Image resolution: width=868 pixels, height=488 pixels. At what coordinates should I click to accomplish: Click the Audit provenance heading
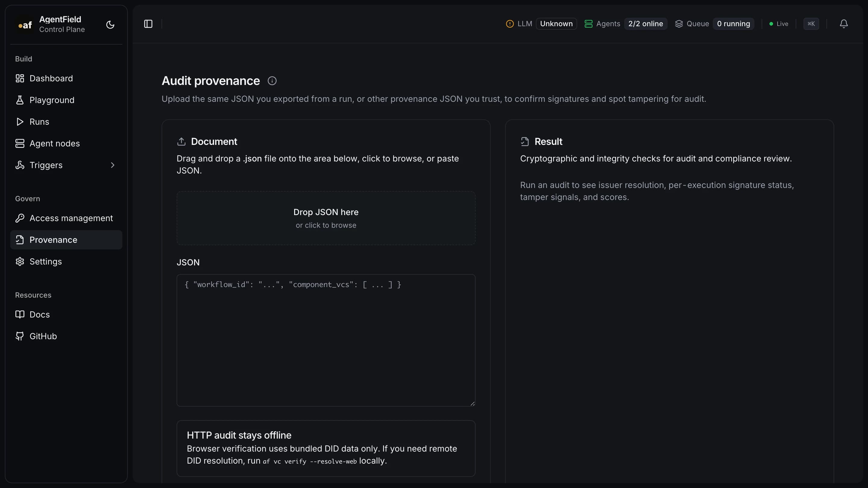pos(211,81)
